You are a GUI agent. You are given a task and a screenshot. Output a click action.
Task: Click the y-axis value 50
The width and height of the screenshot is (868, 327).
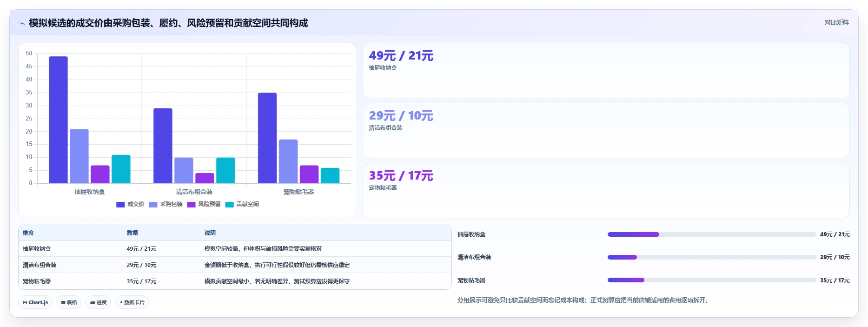pyautogui.click(x=29, y=53)
